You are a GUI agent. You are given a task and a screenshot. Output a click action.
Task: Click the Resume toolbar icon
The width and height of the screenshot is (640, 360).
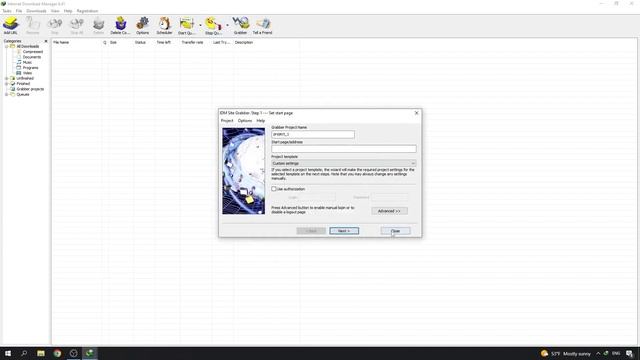33,26
